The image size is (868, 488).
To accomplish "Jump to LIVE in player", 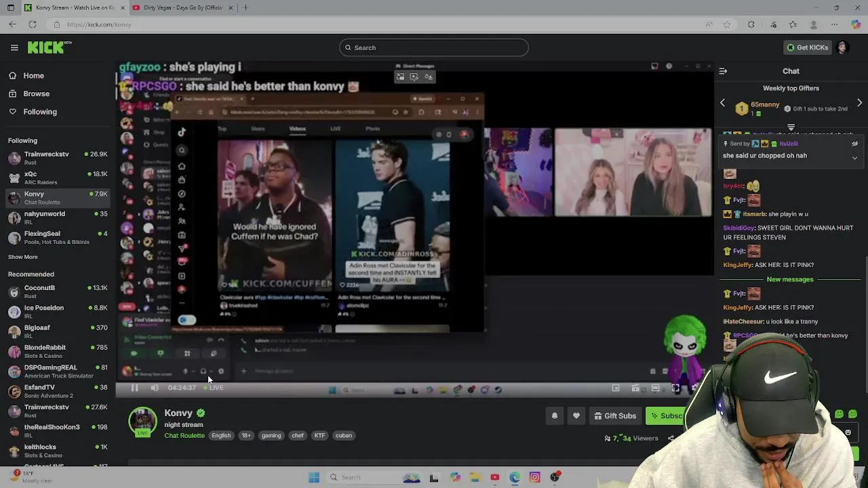I will (x=214, y=388).
